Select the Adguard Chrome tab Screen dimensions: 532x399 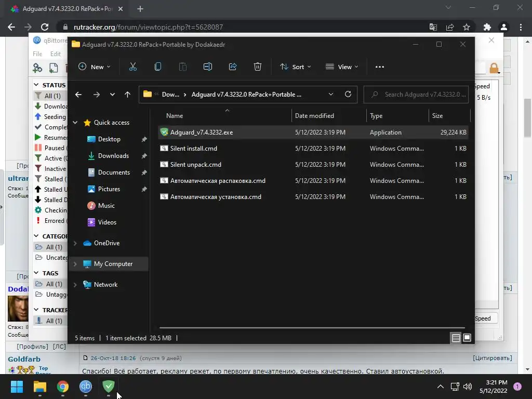click(x=66, y=9)
